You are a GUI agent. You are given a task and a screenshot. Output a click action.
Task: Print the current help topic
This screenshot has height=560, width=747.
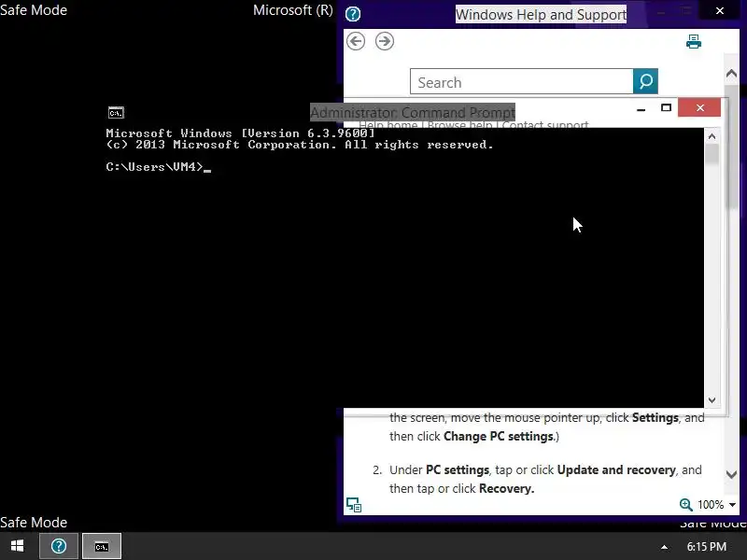click(x=694, y=41)
